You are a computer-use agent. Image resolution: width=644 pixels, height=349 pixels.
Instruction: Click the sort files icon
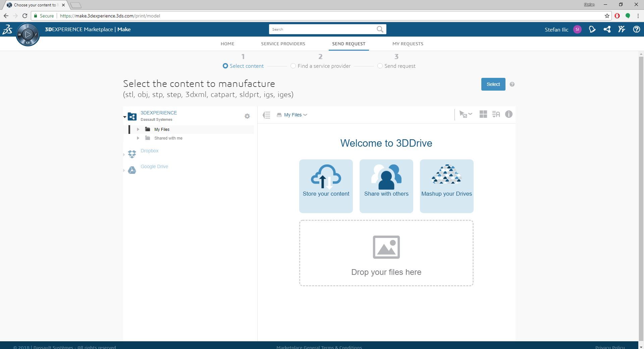tap(496, 114)
